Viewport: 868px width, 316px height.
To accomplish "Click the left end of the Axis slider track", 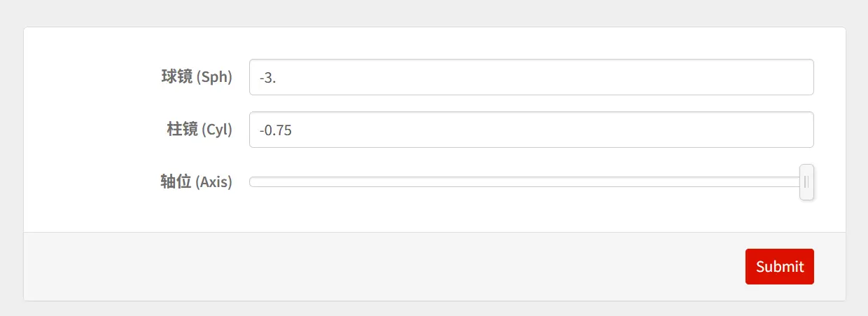I will (253, 182).
